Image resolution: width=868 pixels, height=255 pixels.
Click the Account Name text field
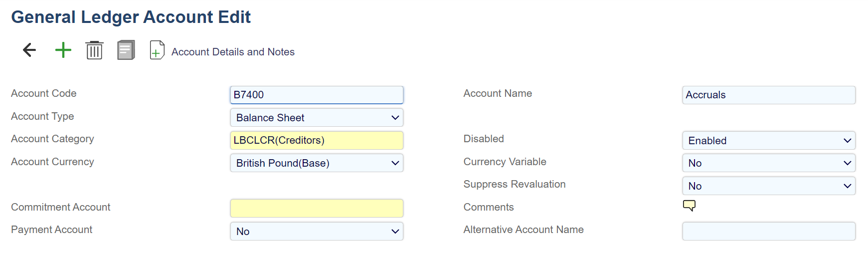coord(768,95)
